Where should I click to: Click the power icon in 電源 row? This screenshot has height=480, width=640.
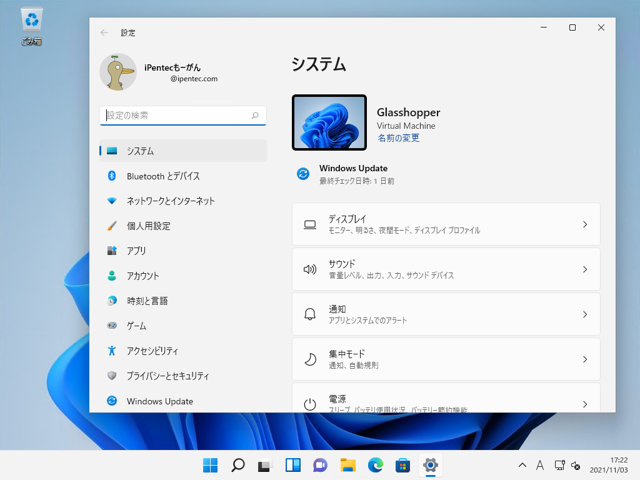click(310, 404)
